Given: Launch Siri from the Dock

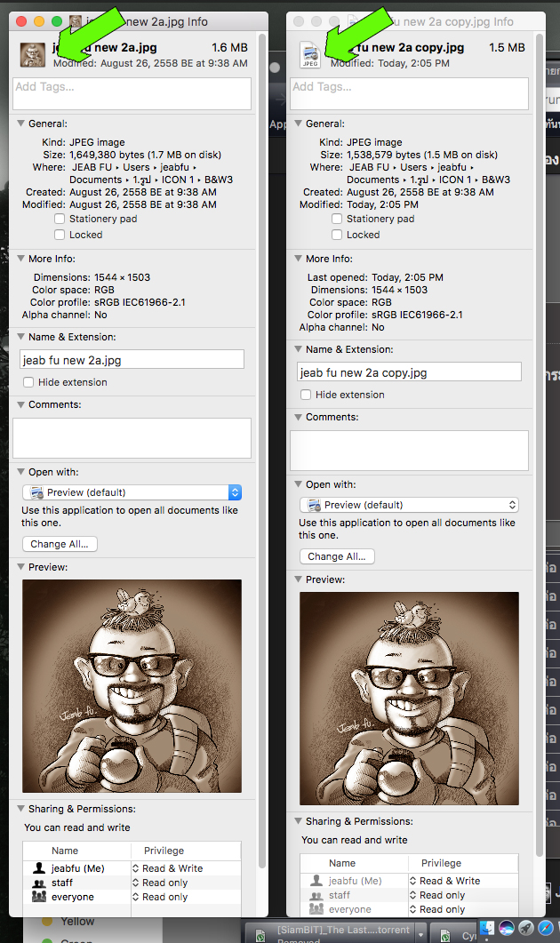Looking at the screenshot, I should click(x=507, y=929).
